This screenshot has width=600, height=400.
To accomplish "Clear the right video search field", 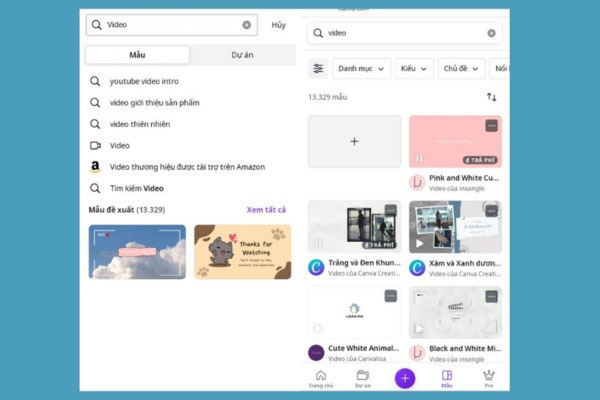I will pyautogui.click(x=491, y=33).
